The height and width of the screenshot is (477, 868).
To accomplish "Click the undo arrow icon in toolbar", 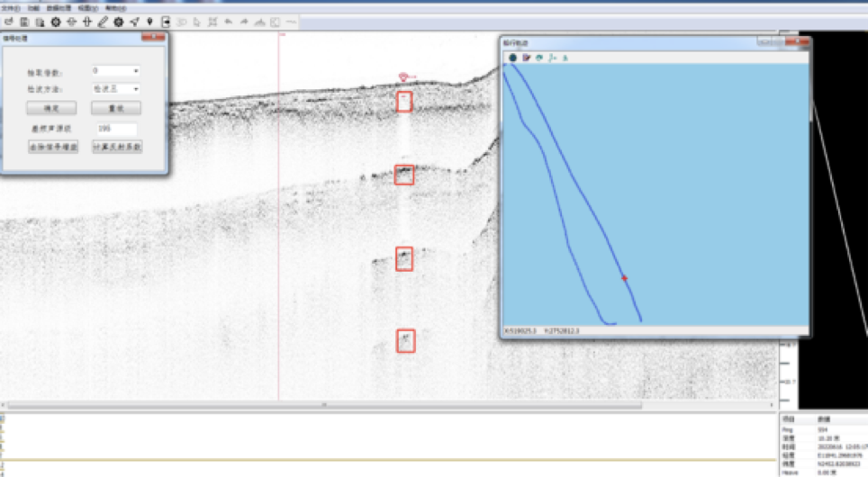I will point(228,22).
